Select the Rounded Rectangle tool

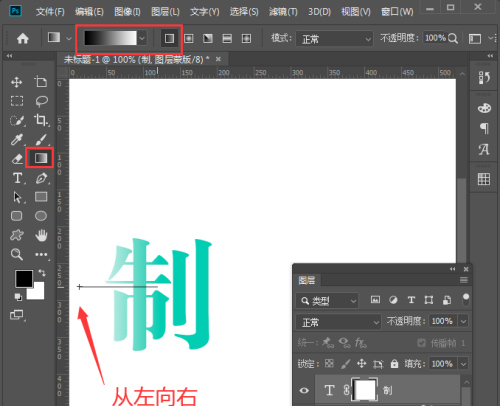click(x=17, y=216)
